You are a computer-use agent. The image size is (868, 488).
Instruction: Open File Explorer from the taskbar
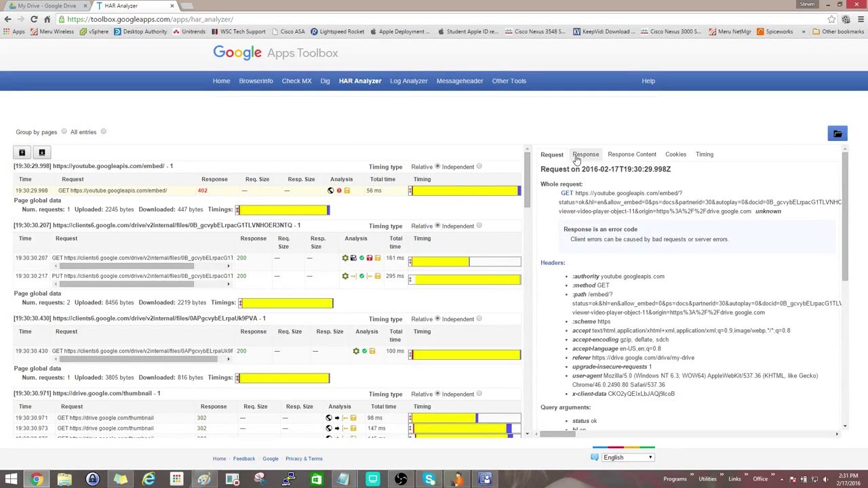pos(64,479)
